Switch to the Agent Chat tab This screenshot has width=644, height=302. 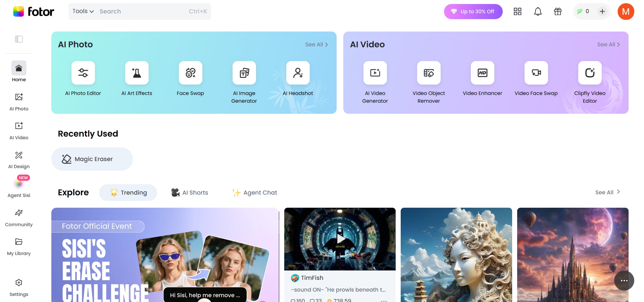[x=255, y=193]
